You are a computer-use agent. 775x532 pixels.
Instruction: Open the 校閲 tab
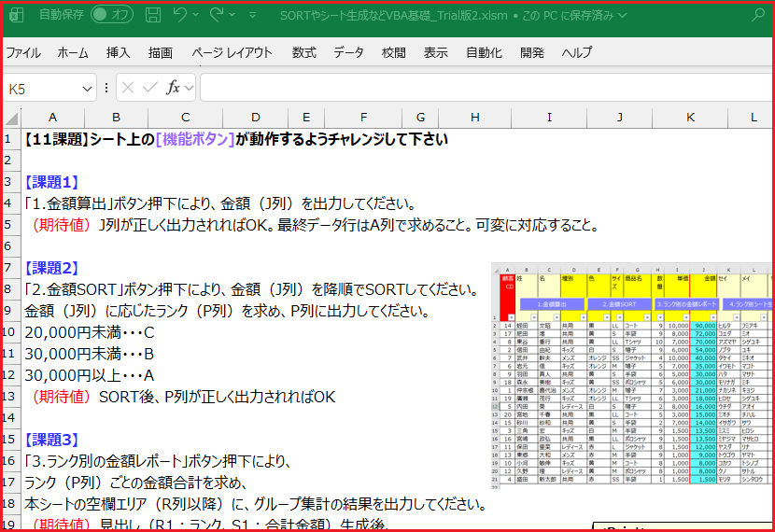(x=394, y=52)
